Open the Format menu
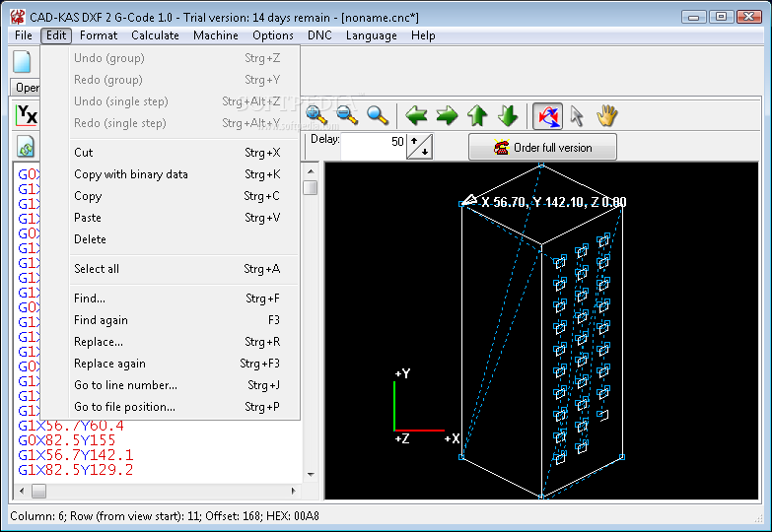 99,35
